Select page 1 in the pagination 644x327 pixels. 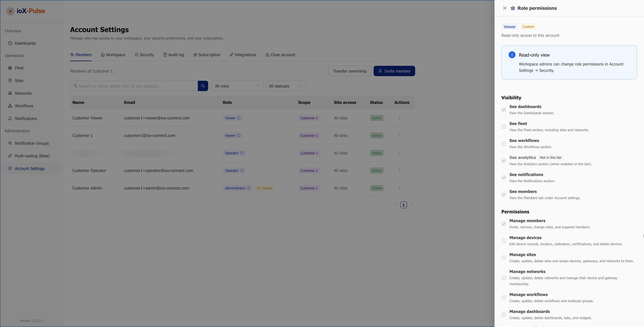(x=403, y=205)
